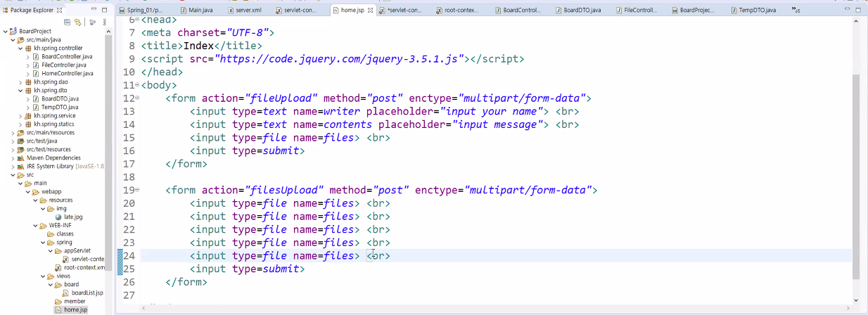Screen dimensions: 868x315
Task: Select late.jpg image file
Action: [73, 217]
